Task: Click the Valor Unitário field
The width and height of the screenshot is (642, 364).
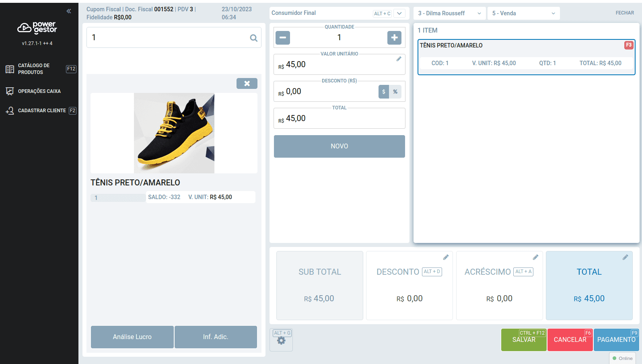Action: 339,64
